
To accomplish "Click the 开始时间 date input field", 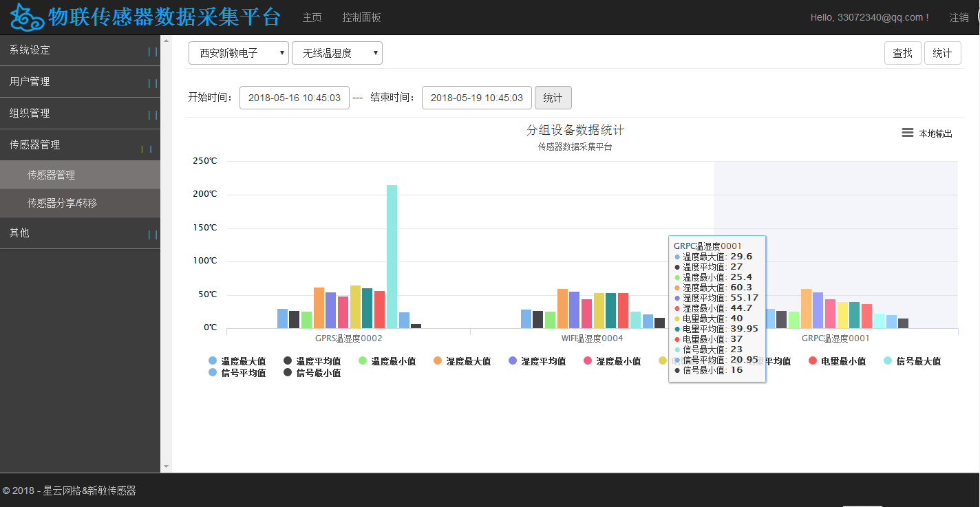I will (294, 98).
